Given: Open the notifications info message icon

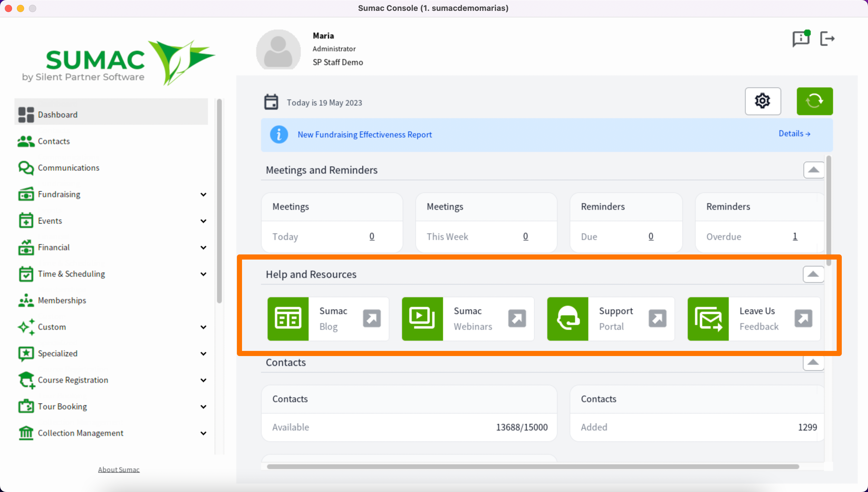Looking at the screenshot, I should pyautogui.click(x=801, y=39).
